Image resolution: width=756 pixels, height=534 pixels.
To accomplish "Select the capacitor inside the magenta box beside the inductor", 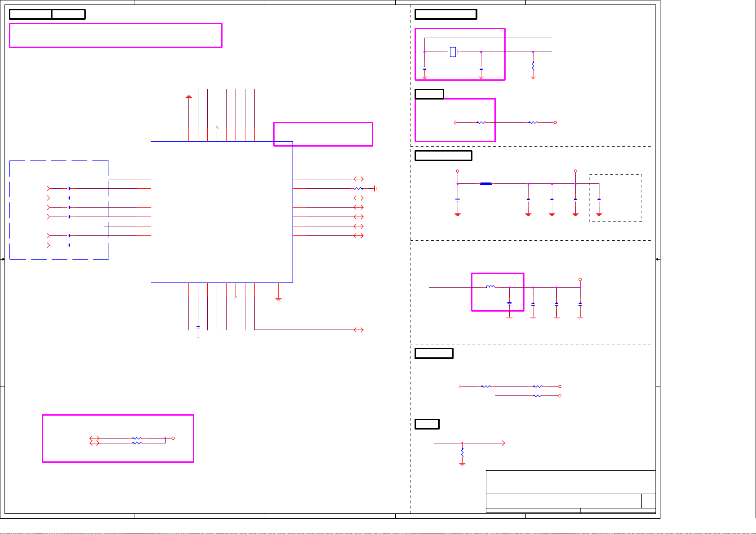I will pos(509,304).
